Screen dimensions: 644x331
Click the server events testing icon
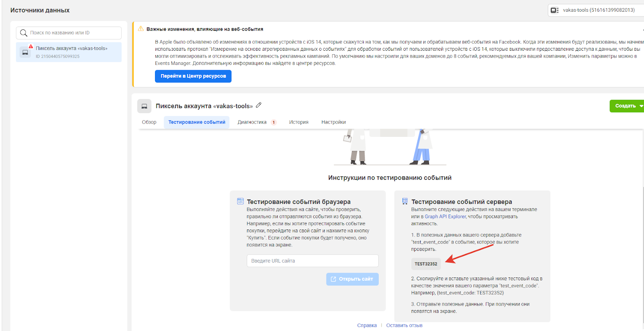(x=405, y=201)
